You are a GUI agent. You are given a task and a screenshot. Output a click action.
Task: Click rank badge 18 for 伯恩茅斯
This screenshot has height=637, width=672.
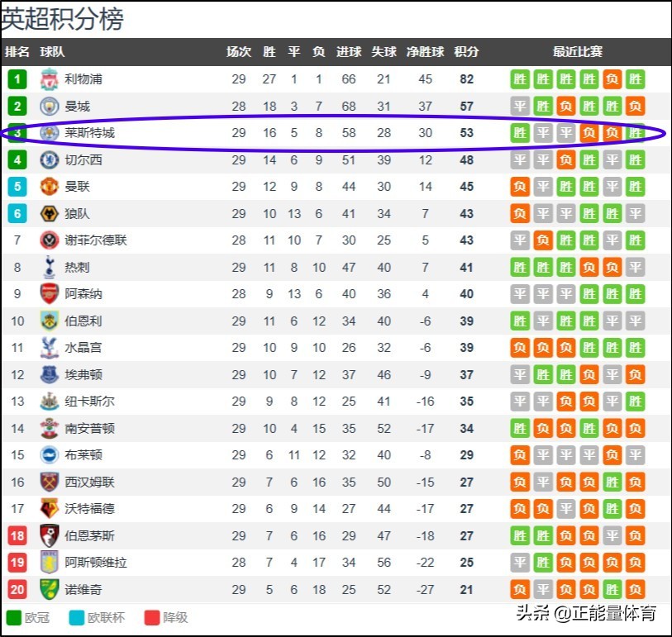(x=17, y=535)
